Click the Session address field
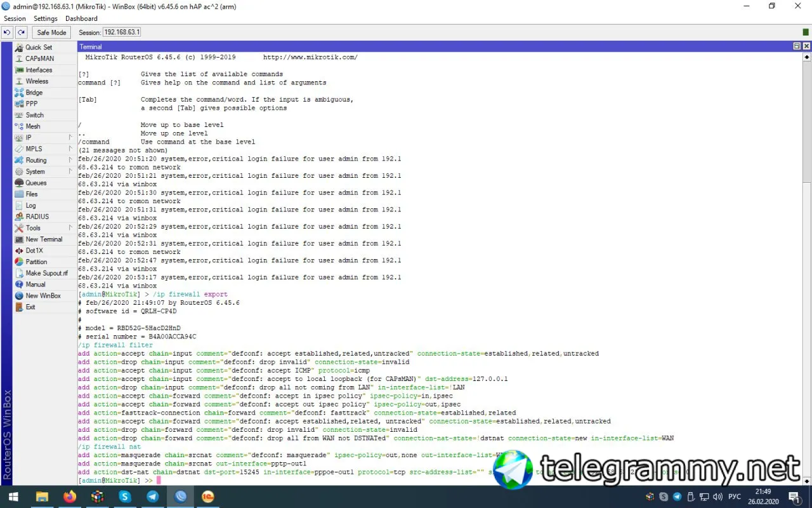 (x=122, y=32)
